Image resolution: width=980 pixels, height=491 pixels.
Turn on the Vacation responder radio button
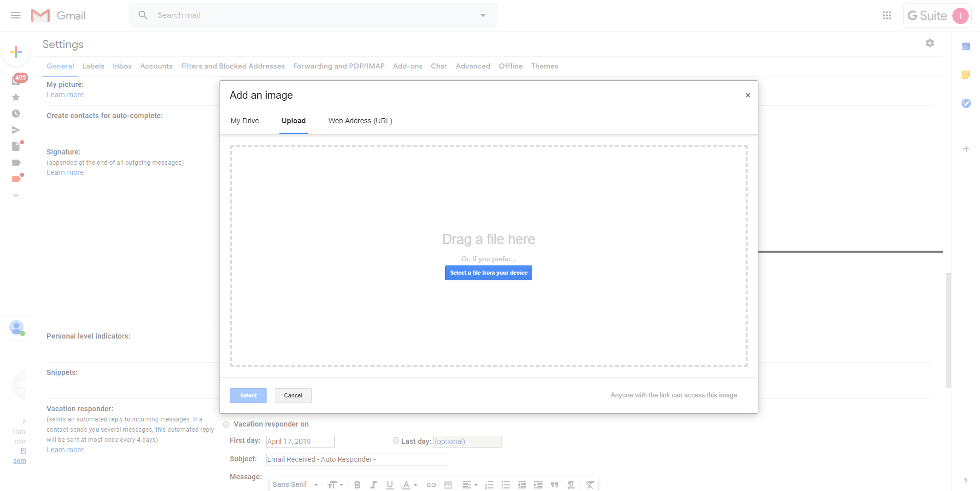coord(226,424)
